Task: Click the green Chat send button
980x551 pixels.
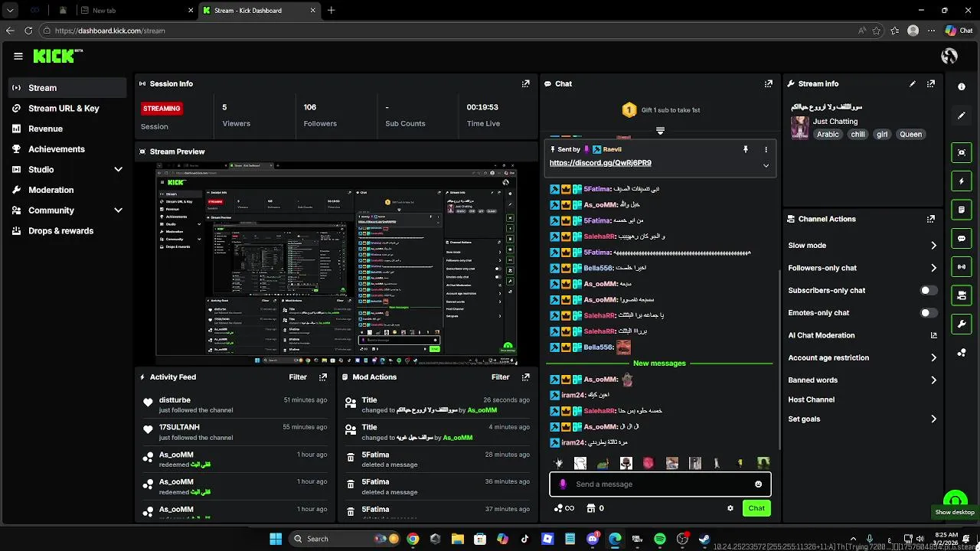Action: (756, 508)
